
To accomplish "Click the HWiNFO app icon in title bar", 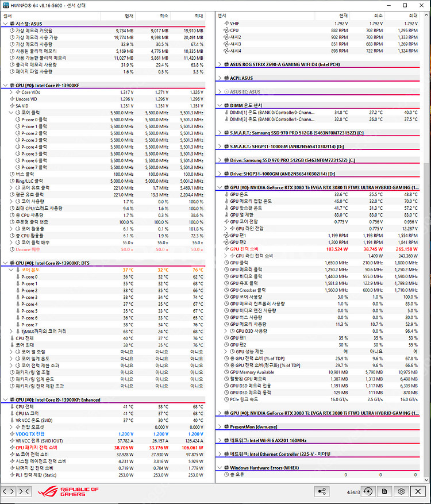I will click(x=6, y=6).
